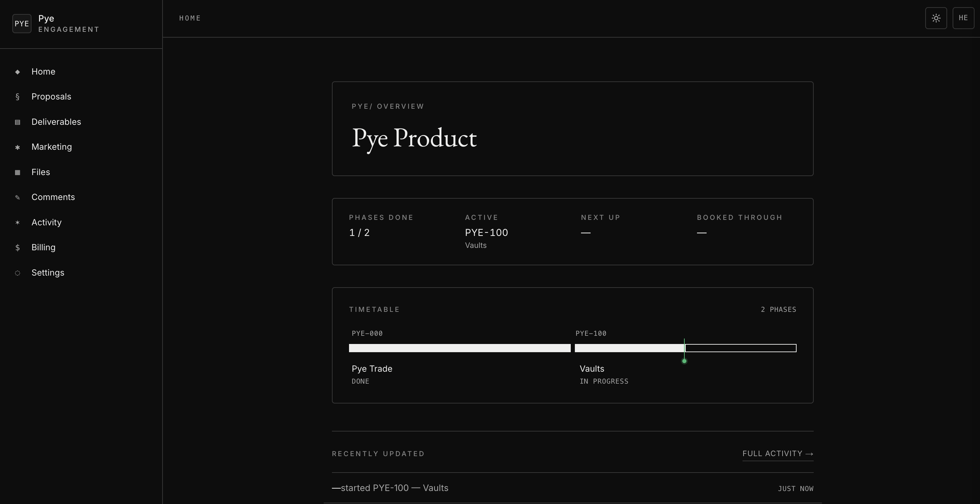Open Files section

tap(41, 172)
